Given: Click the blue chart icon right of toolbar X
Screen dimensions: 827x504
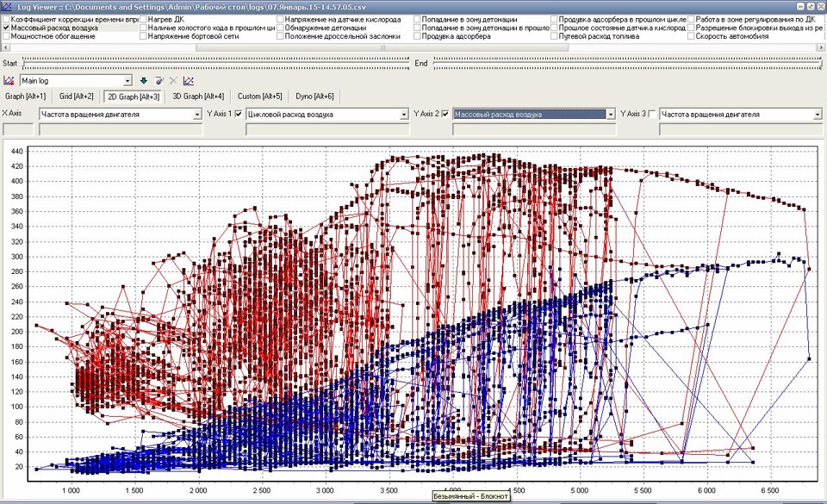Looking at the screenshot, I should pyautogui.click(x=189, y=81).
